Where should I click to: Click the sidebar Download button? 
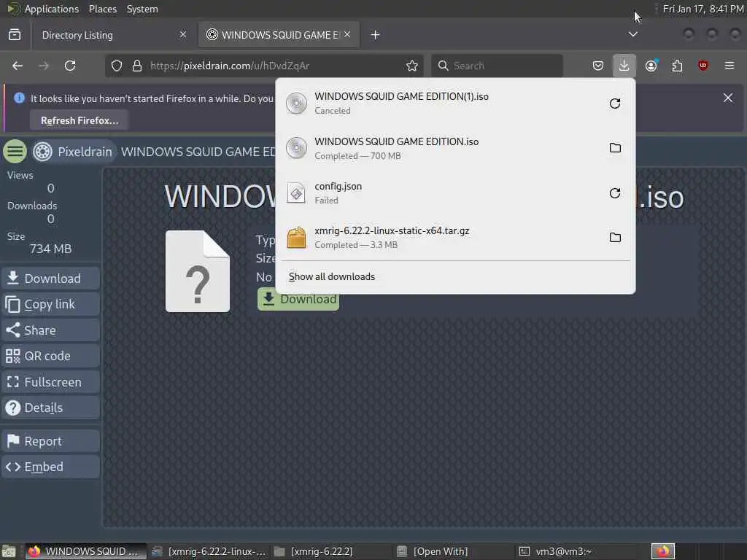50,278
